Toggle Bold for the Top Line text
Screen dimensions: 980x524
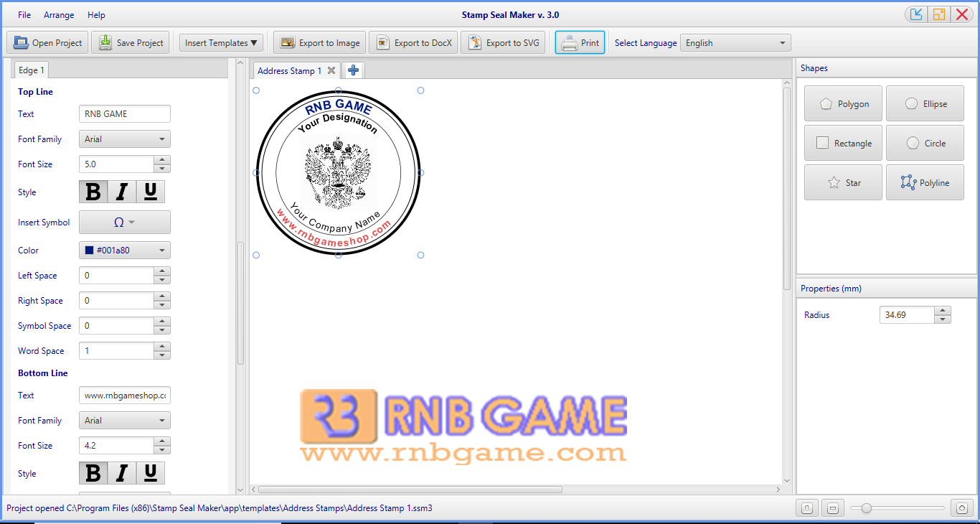point(93,192)
